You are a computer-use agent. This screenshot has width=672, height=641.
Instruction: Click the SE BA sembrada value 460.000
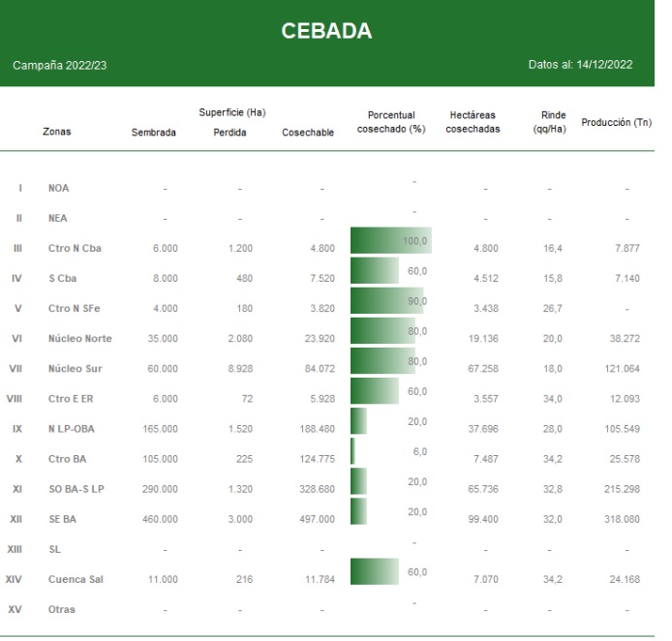coord(159,519)
